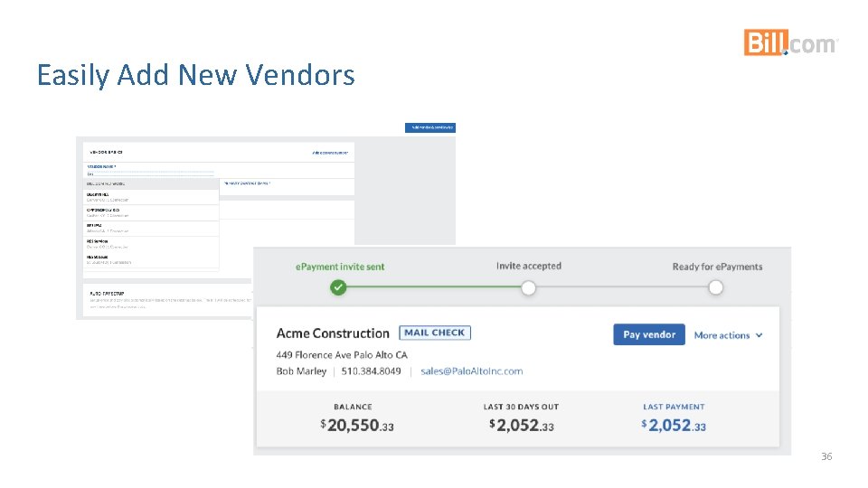
Task: Click the sales@PaloAltoInc.com email link
Action: [x=472, y=371]
